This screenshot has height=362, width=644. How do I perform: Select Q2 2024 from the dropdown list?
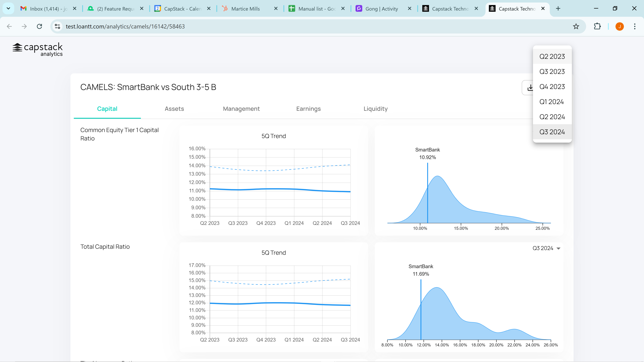552,117
